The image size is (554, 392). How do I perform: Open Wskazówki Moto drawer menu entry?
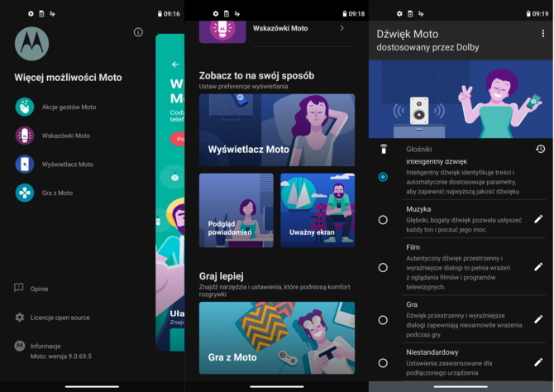(66, 136)
